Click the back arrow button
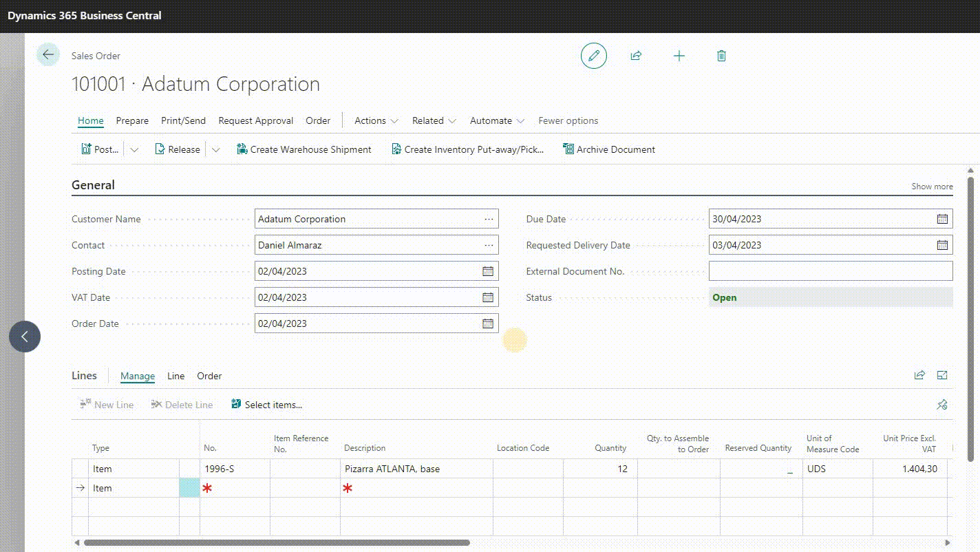 (47, 55)
